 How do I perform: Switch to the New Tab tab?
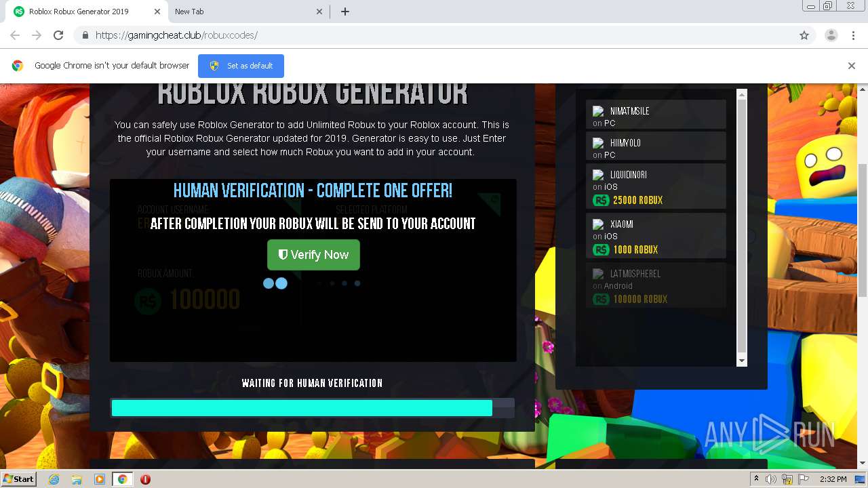pyautogui.click(x=248, y=12)
